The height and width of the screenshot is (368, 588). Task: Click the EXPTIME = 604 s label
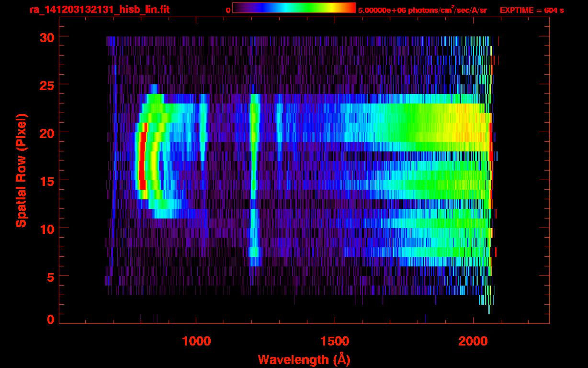point(531,10)
